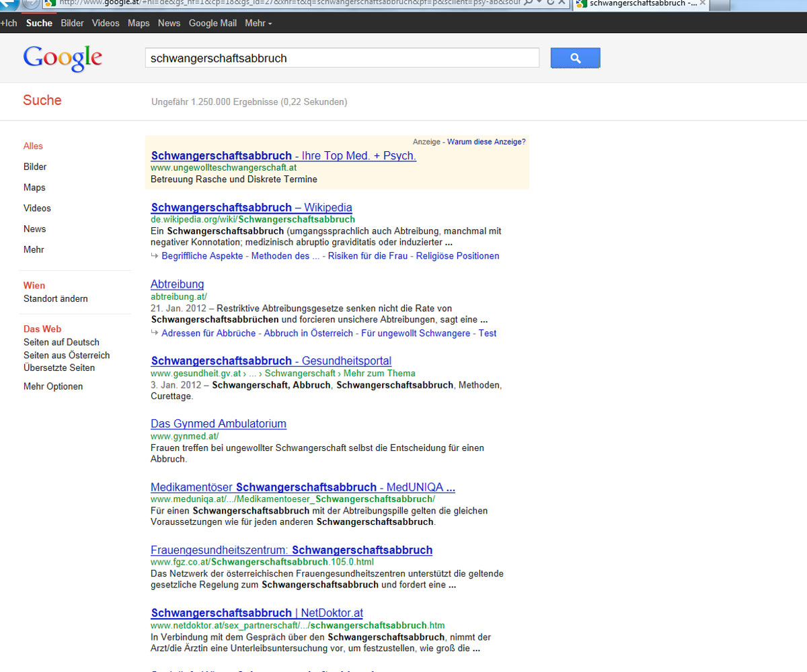Open Für ungewollt Schwangere sitelink
Screen dimensions: 807x672
pyautogui.click(x=416, y=333)
